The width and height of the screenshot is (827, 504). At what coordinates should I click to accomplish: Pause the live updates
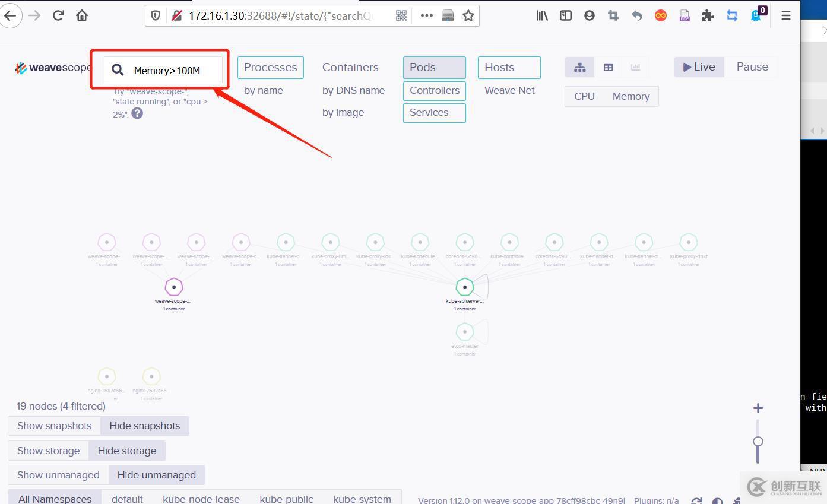click(752, 67)
